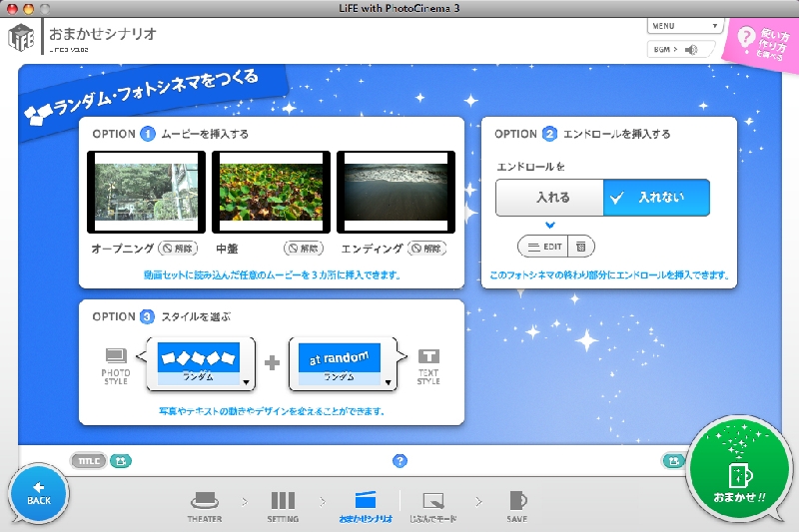Select the おまかせシナリオ step
The image size is (799, 532).
click(x=366, y=506)
